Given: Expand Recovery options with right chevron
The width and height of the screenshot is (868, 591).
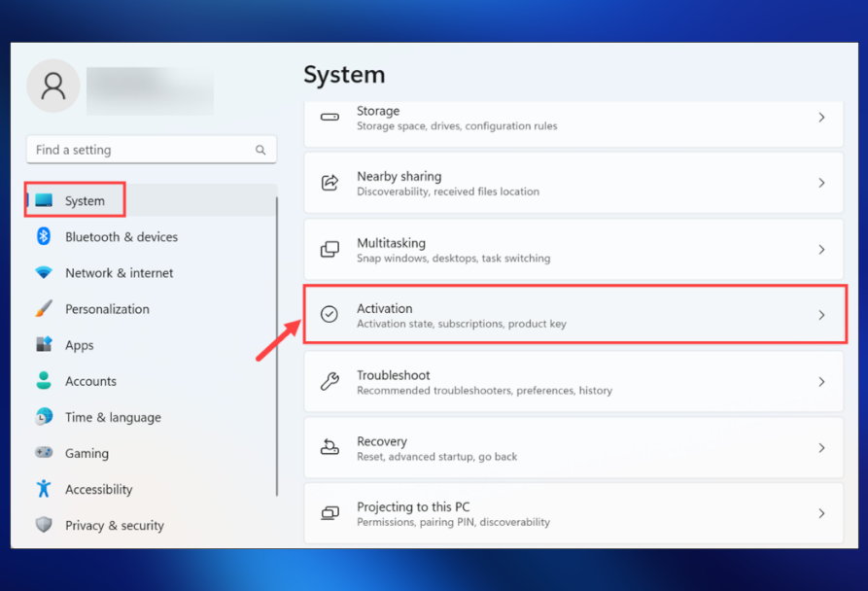Looking at the screenshot, I should (821, 448).
